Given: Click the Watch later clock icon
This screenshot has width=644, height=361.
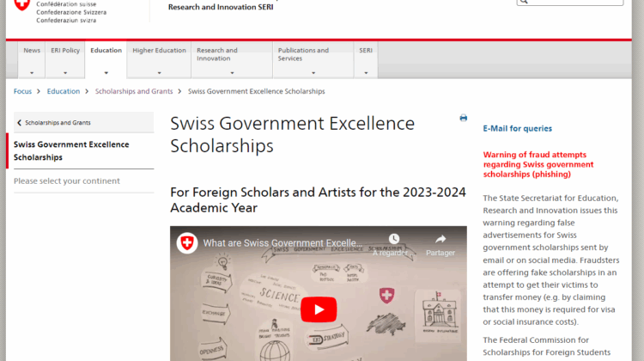Looking at the screenshot, I should coord(394,239).
